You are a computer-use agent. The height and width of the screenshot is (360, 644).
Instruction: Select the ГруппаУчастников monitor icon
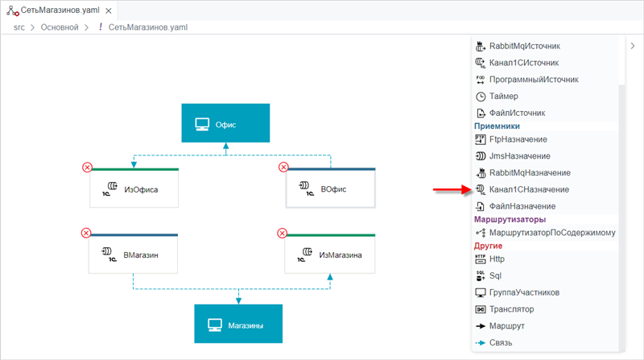coord(480,292)
